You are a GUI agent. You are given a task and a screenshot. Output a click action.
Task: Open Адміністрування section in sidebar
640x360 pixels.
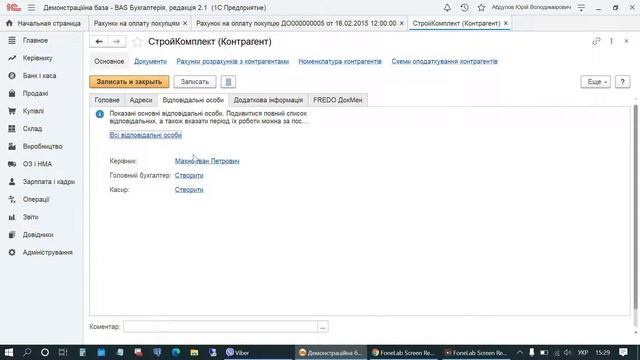47,252
